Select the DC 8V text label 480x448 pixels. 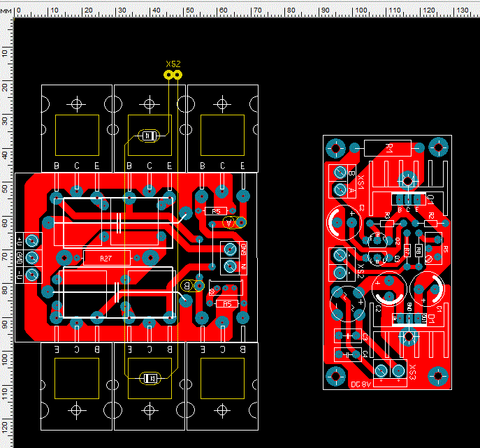(361, 384)
